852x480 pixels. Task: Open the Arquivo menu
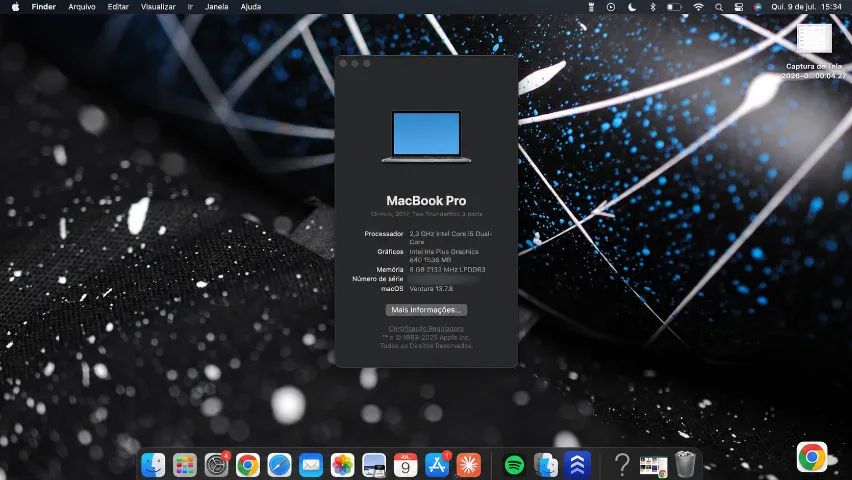[x=82, y=7]
